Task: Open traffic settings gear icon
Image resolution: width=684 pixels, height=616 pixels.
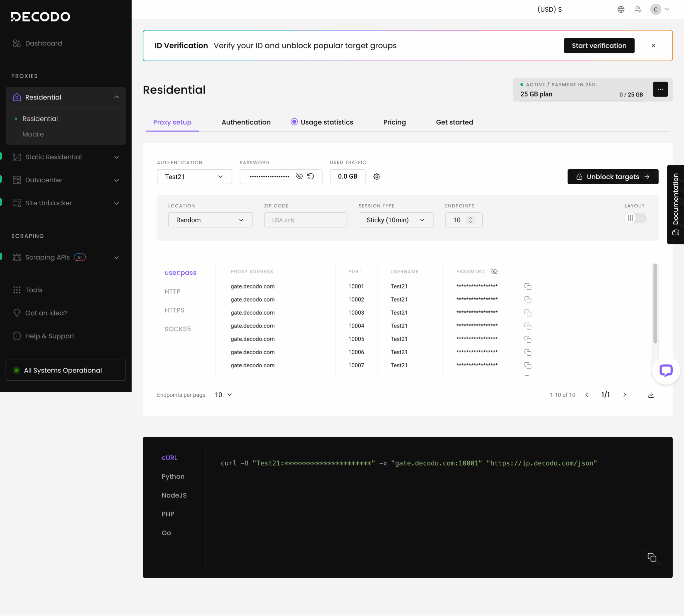Action: click(x=376, y=177)
